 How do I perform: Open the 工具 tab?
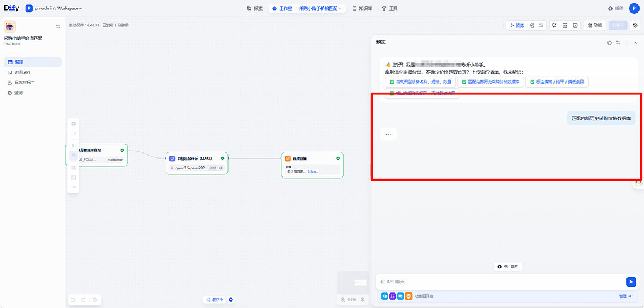point(389,8)
